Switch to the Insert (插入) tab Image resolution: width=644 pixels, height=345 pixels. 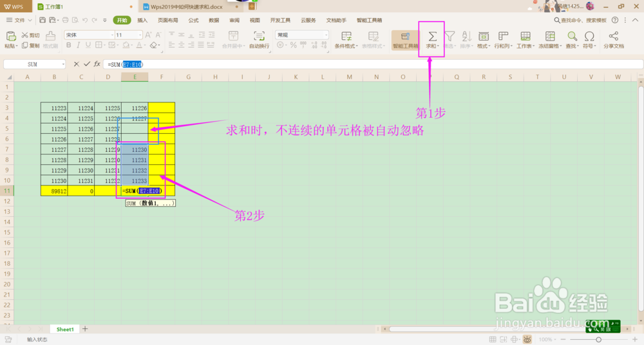[x=142, y=20]
